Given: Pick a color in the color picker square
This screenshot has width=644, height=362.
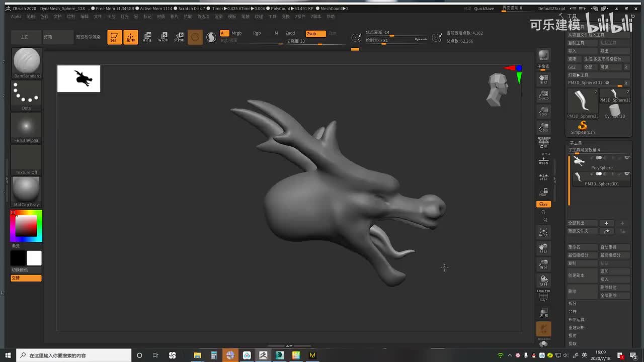Looking at the screenshot, I should click(x=26, y=226).
